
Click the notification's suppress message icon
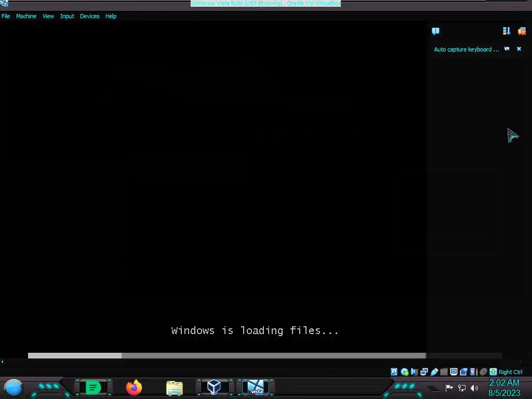507,49
